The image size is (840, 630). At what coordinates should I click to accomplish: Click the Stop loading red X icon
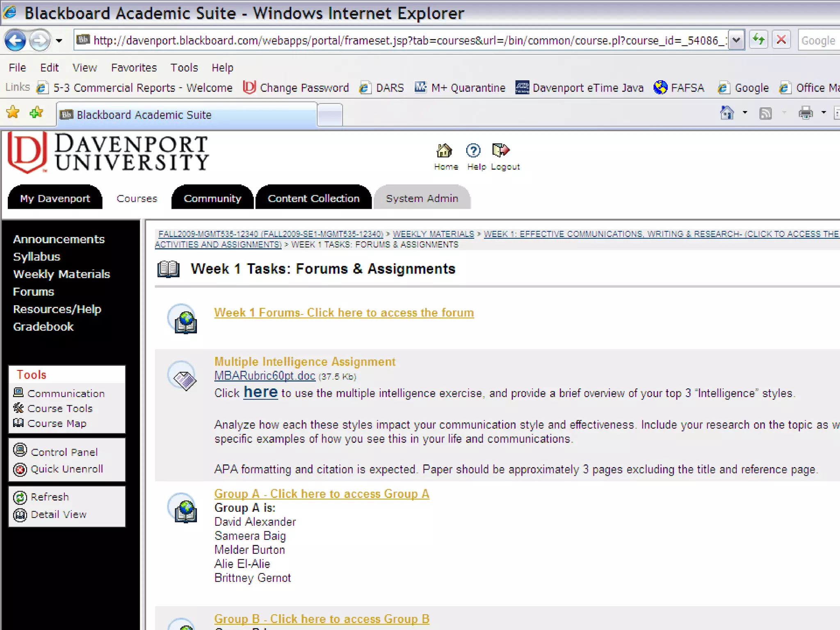[781, 40]
